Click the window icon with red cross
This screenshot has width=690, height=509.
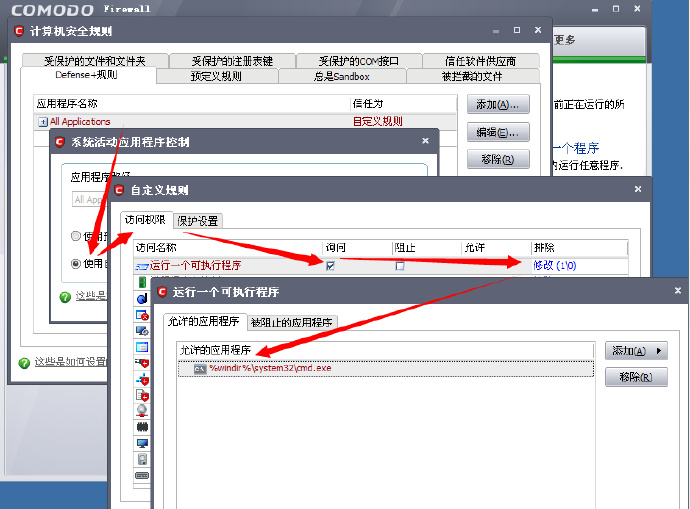(142, 315)
